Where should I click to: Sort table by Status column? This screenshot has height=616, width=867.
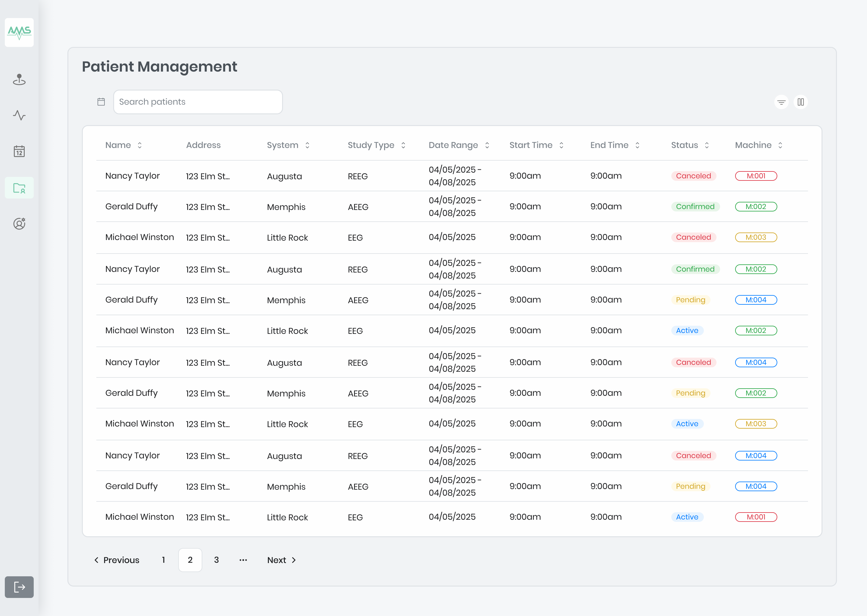pos(707,145)
